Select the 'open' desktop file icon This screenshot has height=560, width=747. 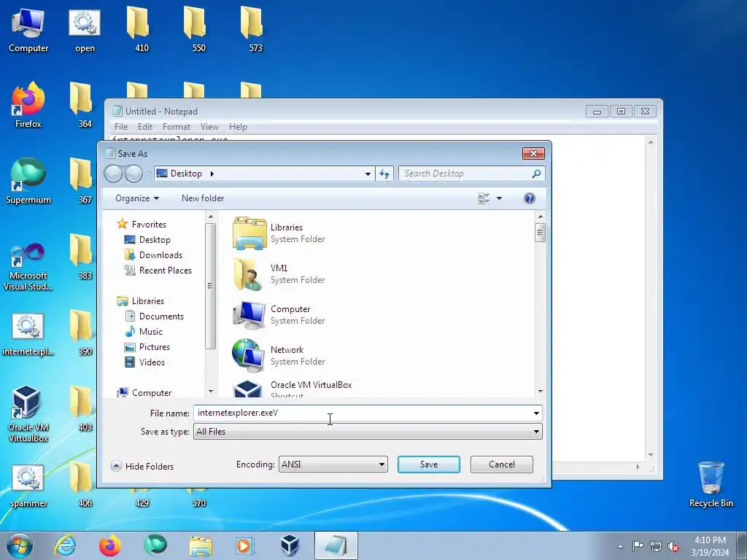pyautogui.click(x=85, y=31)
